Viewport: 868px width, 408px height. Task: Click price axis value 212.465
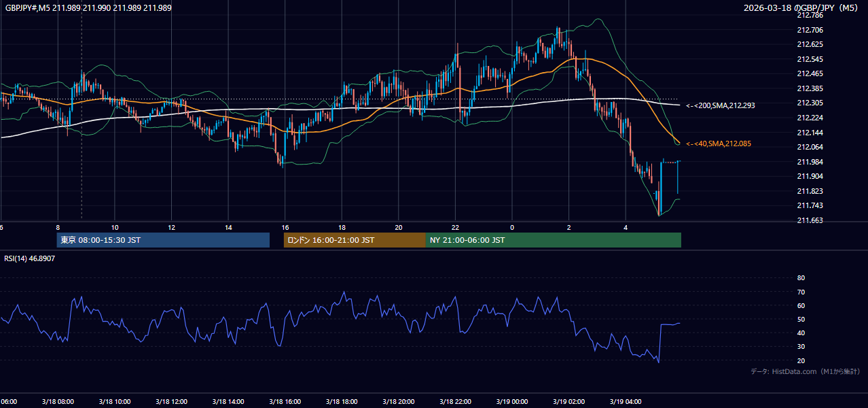810,73
